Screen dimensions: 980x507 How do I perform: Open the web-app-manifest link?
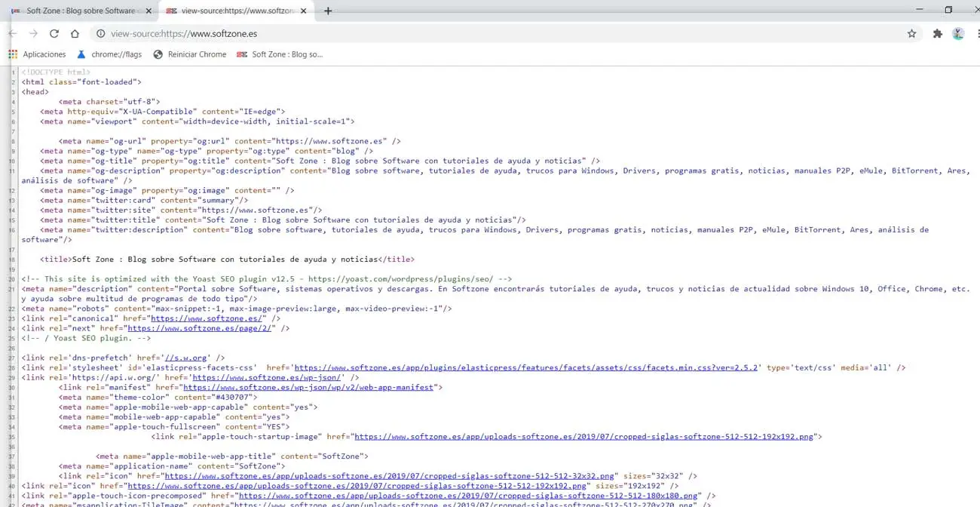click(x=308, y=387)
